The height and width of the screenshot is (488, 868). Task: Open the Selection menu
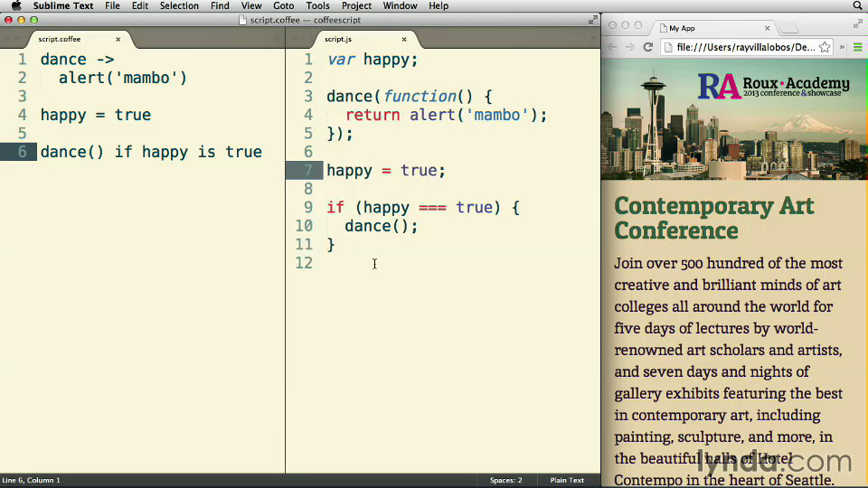(x=179, y=6)
